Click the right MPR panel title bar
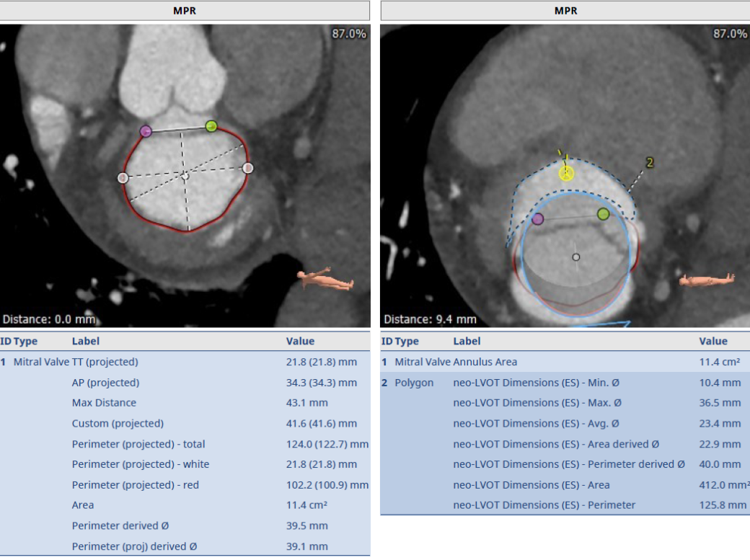Viewport: 750px width, 560px height. [x=565, y=10]
